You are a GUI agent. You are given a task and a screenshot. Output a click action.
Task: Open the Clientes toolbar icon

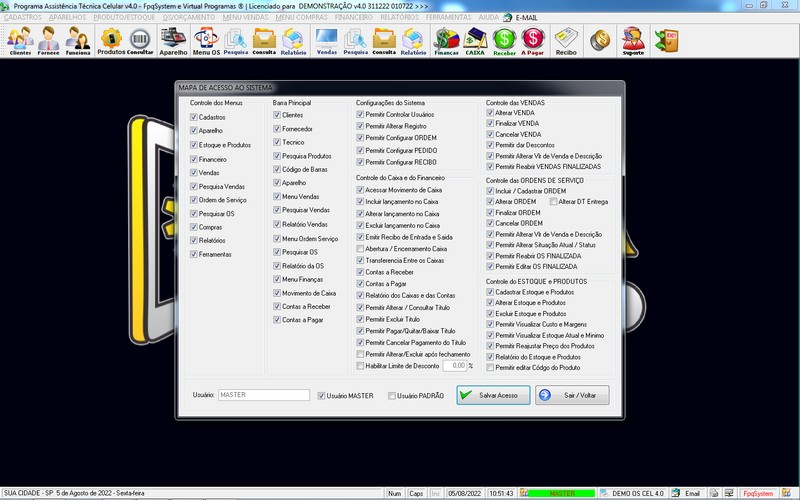click(20, 40)
